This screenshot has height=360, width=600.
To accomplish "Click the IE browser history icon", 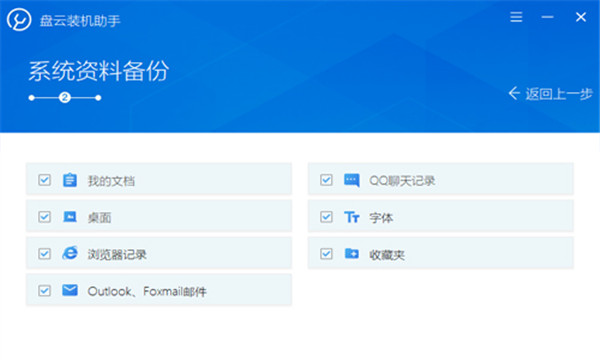I will (70, 253).
